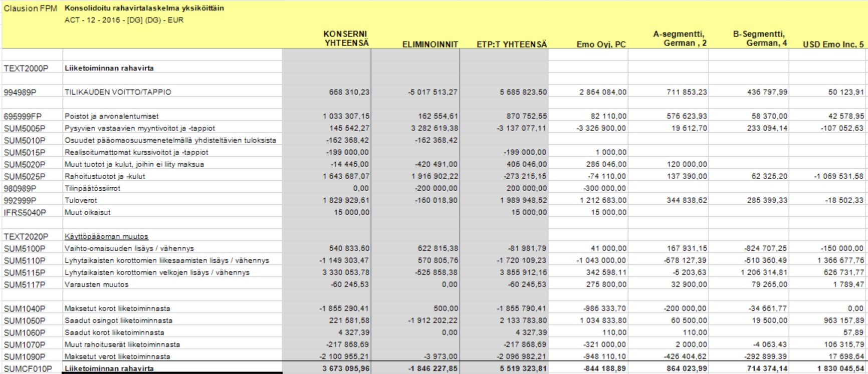Select Saadut korot liiketoiminnasta row label

tap(114, 332)
